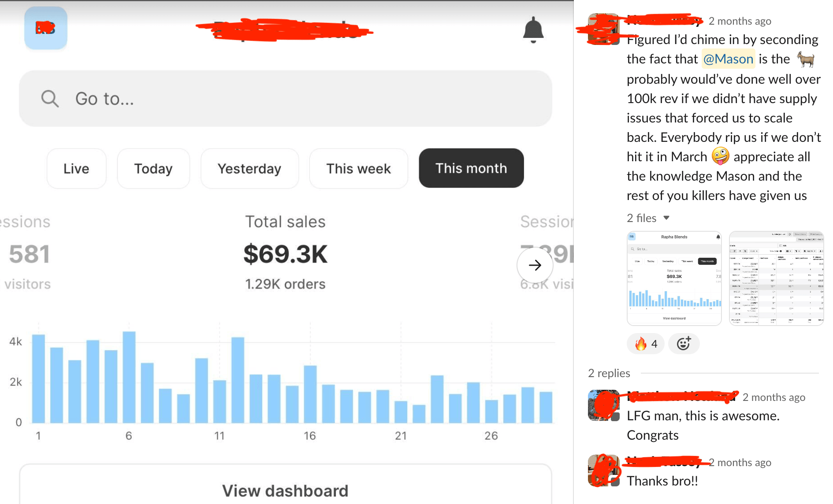833x504 pixels.
Task: Click the notification bell icon
Action: click(x=533, y=30)
